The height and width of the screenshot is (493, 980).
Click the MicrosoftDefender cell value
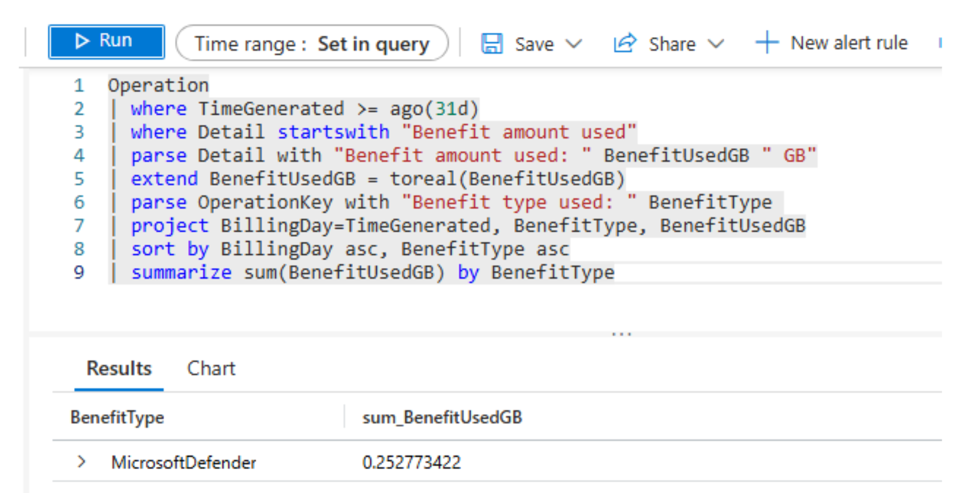click(183, 463)
